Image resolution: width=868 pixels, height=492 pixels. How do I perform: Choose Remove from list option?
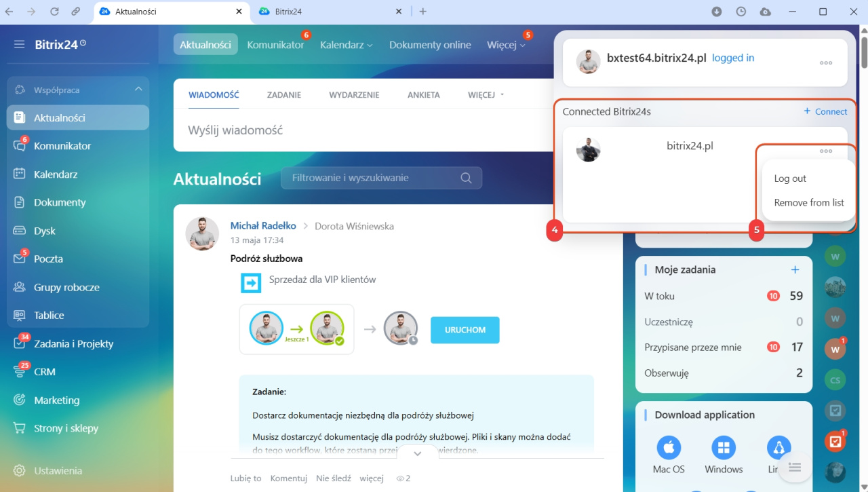click(x=809, y=202)
